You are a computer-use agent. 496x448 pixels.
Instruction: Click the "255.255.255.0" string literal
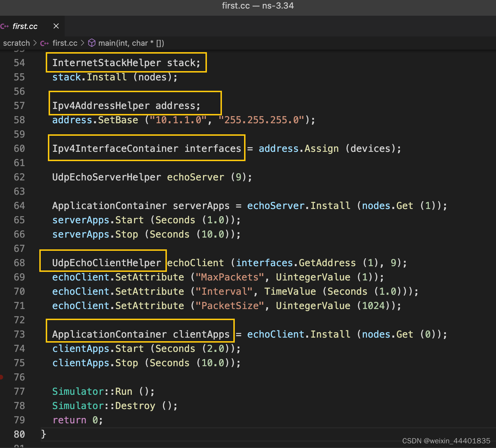(262, 120)
